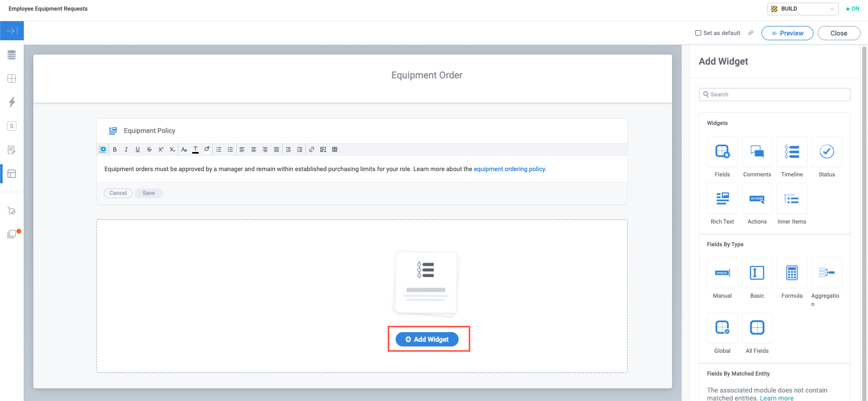
Task: Save the rich text edit
Action: click(x=149, y=193)
